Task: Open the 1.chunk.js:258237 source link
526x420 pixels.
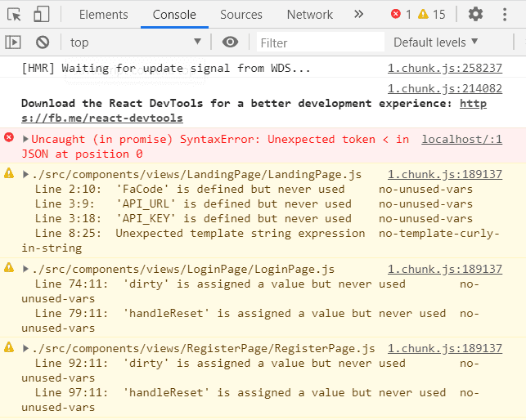Action: click(x=444, y=68)
